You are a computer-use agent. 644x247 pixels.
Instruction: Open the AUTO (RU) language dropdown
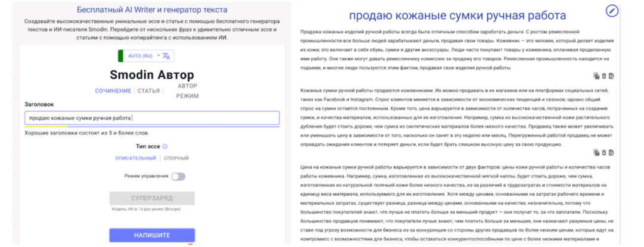(144, 56)
